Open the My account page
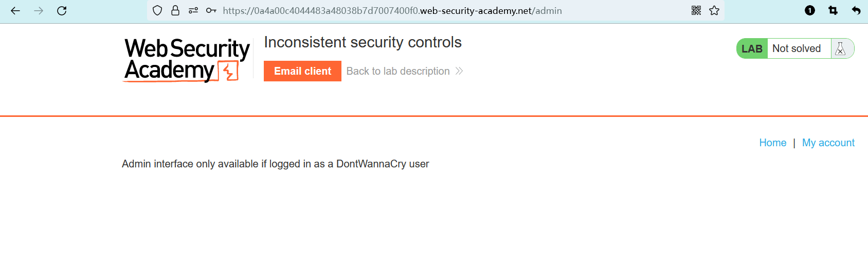 click(828, 143)
